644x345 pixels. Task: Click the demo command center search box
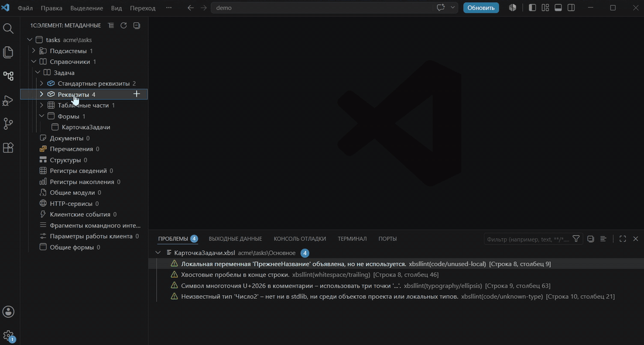tap(323, 8)
